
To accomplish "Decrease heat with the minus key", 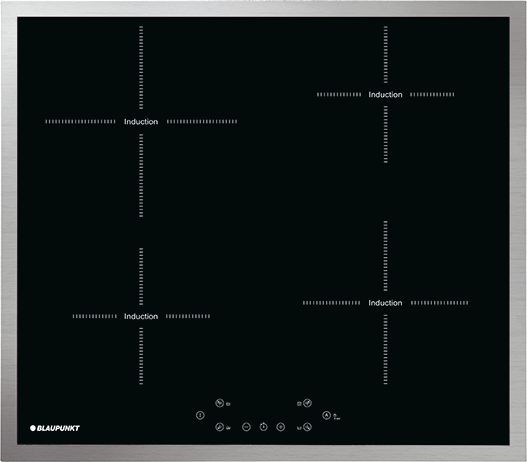I will coord(246,427).
